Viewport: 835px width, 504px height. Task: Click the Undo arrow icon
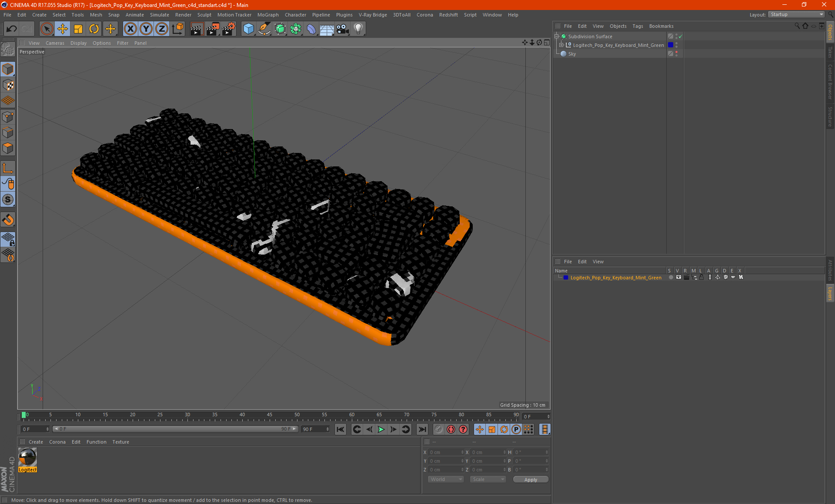(12, 29)
